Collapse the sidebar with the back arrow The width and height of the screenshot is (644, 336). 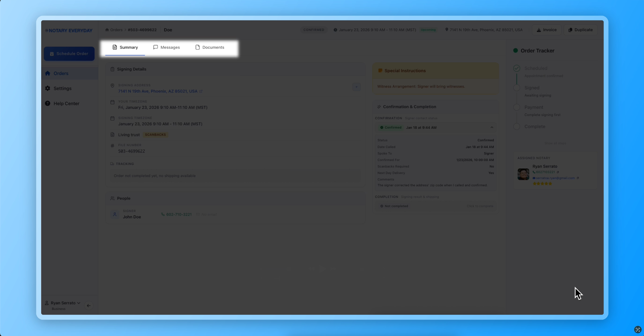[x=89, y=306]
